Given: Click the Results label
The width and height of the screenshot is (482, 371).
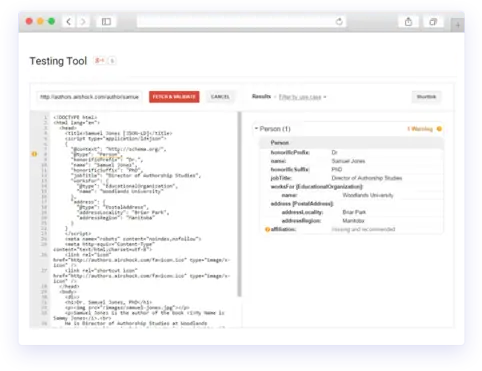Looking at the screenshot, I should [x=261, y=97].
